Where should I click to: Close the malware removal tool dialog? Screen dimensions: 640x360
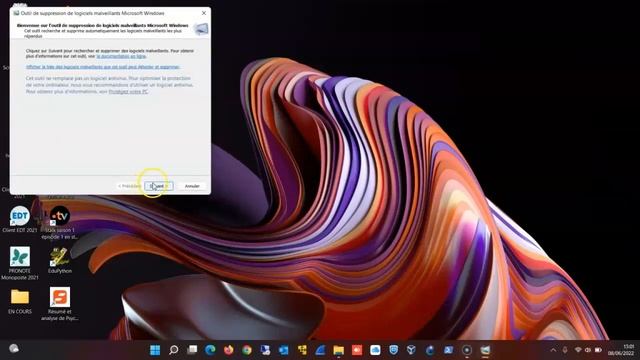click(204, 13)
